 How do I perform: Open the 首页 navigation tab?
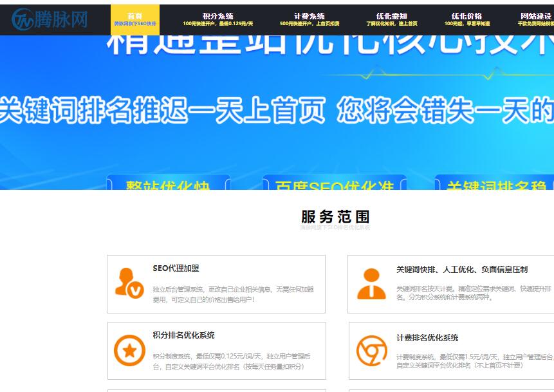135,19
